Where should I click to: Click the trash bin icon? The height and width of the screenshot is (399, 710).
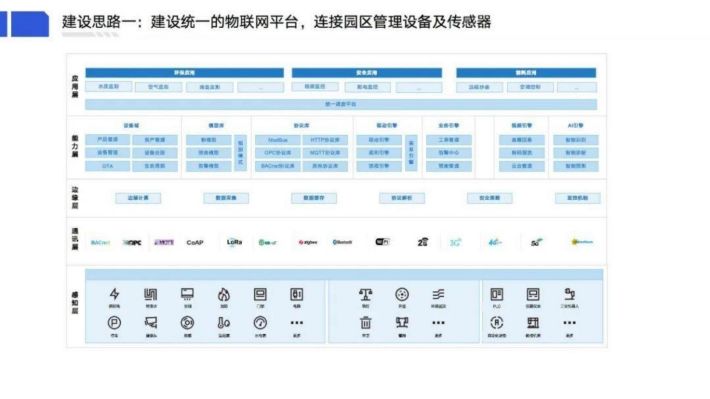tap(365, 323)
